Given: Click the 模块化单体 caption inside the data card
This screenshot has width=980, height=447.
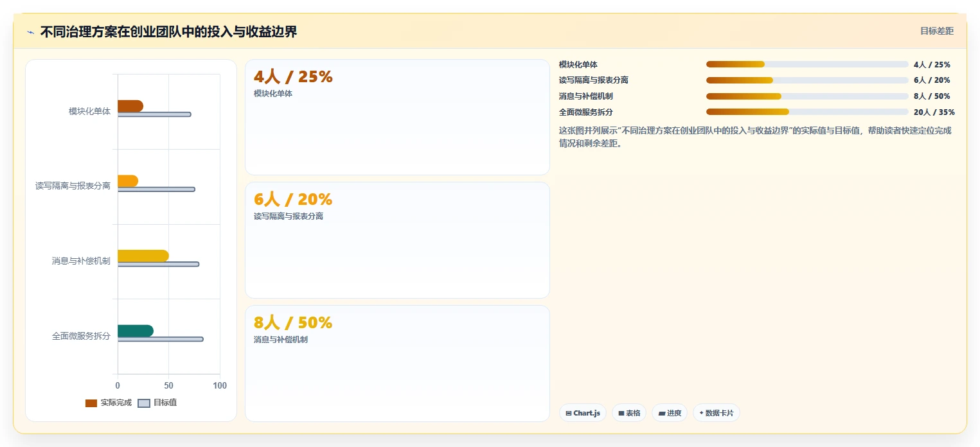Looking at the screenshot, I should (x=273, y=94).
